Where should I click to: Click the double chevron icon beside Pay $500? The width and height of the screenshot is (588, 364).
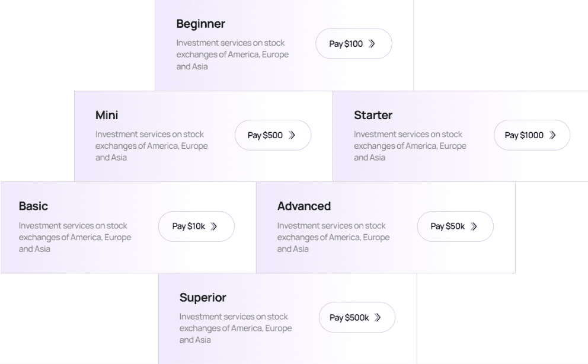tap(292, 135)
